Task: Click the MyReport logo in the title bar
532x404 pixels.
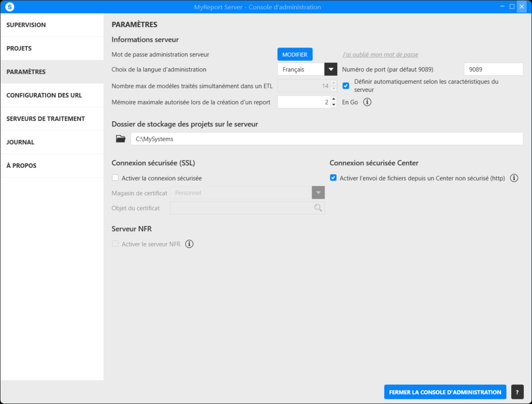Action: (9, 7)
